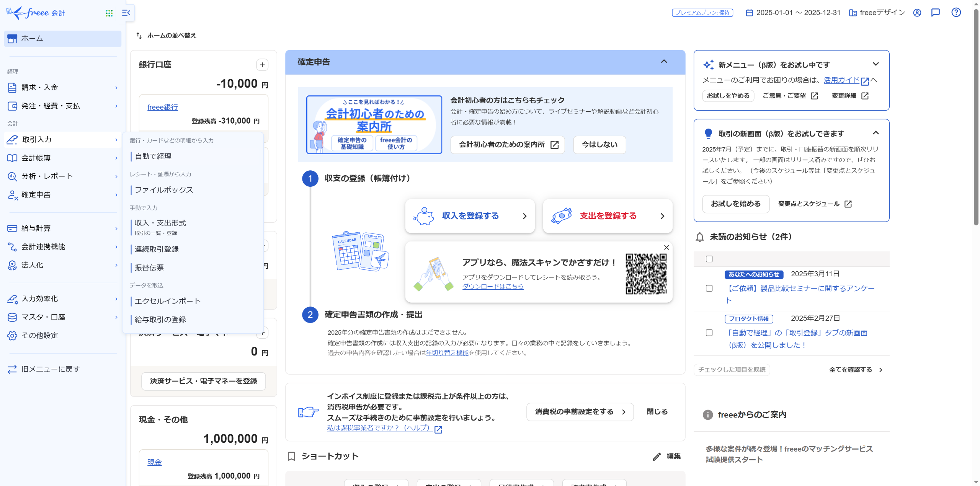Open the user account profile icon
Viewport: 980px width, 486px height.
pos(917,13)
